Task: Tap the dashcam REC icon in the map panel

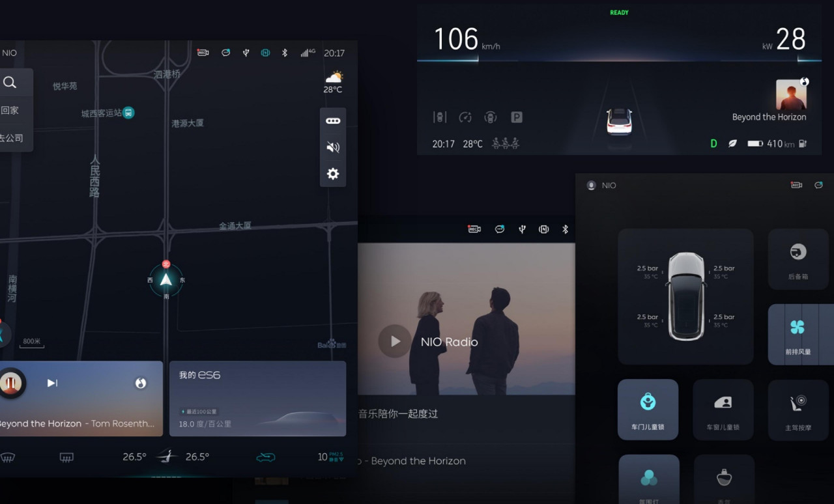Action: (x=203, y=53)
